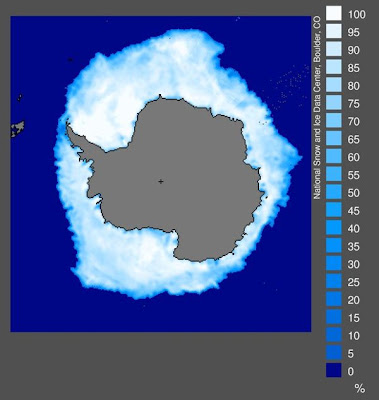
Task: Click the 5 percent legend swatch
Action: coord(334,352)
